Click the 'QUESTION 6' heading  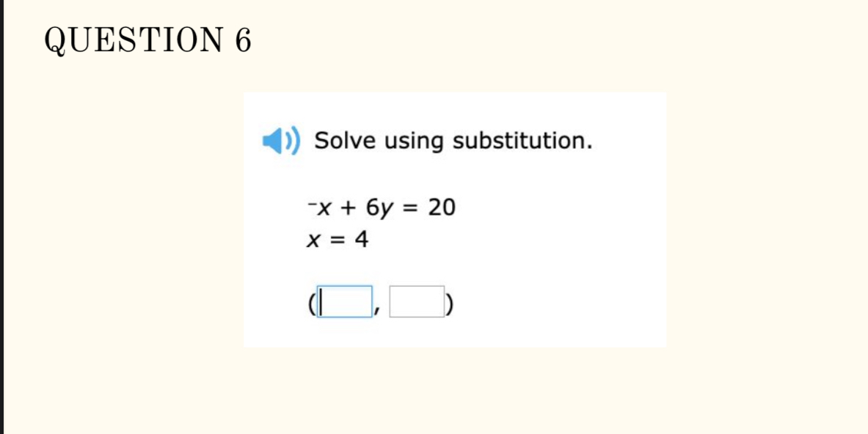(147, 38)
